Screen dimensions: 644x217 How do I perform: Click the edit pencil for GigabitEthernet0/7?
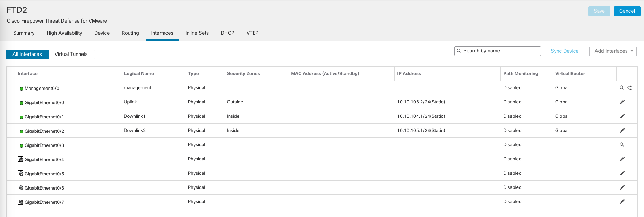pyautogui.click(x=622, y=202)
